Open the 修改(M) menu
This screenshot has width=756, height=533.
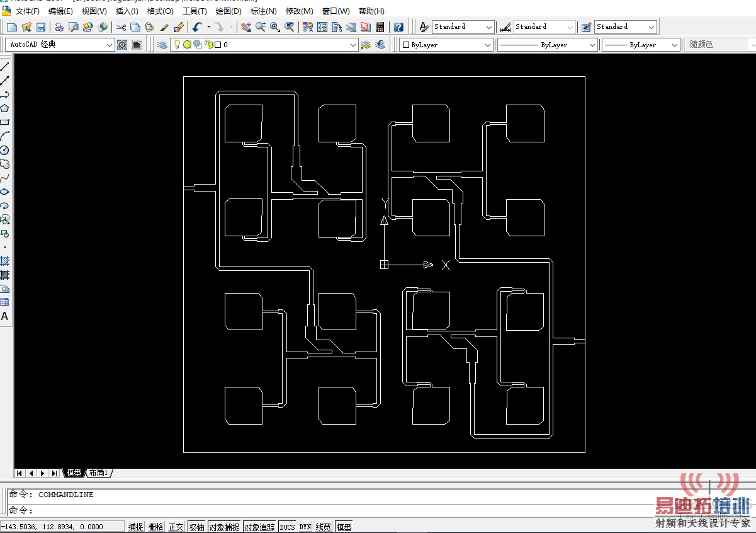(299, 11)
